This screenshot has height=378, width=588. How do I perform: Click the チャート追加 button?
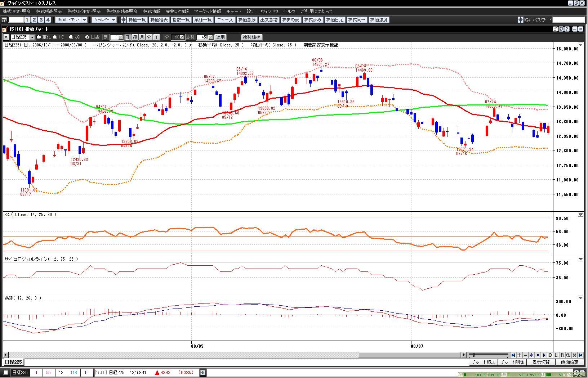[x=484, y=362]
